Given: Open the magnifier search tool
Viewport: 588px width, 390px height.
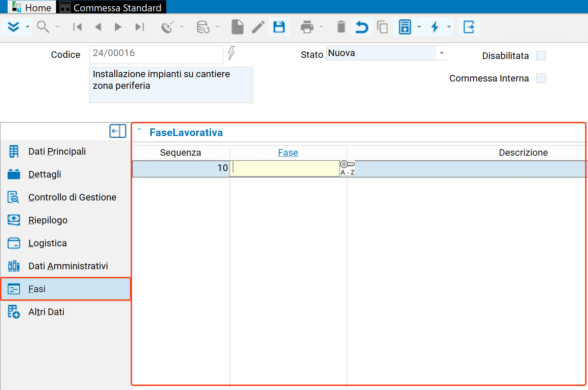Looking at the screenshot, I should 43,27.
